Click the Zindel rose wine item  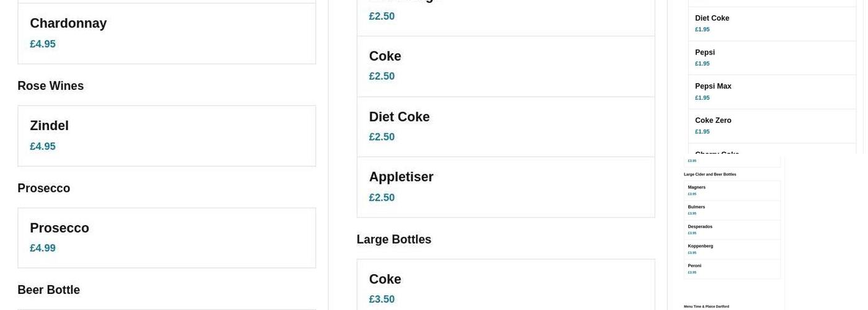coord(166,135)
